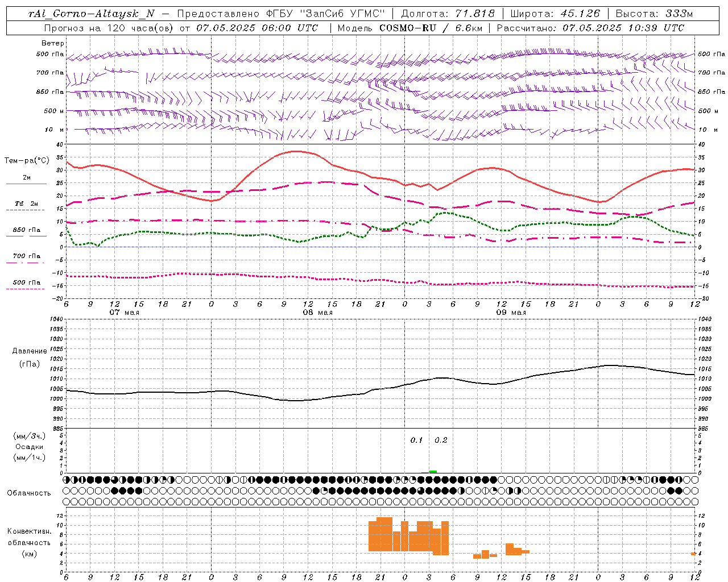Click the 09 мая date label
This screenshot has width=728, height=582.
pyautogui.click(x=511, y=313)
